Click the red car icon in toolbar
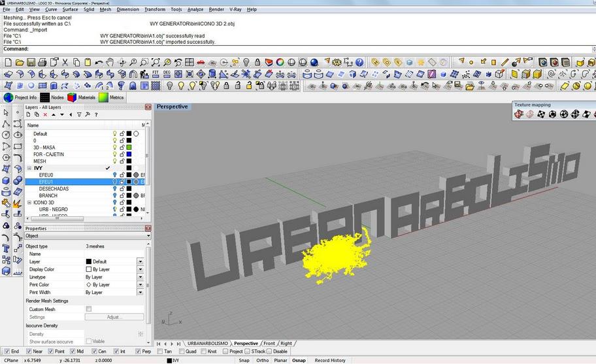 [201, 62]
